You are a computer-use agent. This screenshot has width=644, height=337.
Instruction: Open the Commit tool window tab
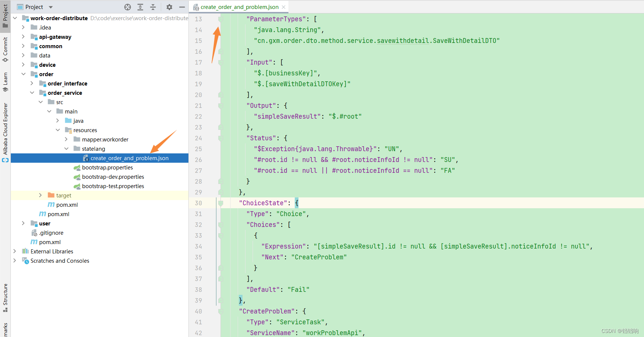coord(5,49)
